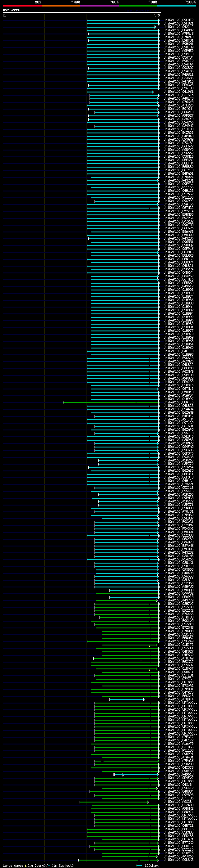The width and height of the screenshot is (199, 868).
Task: Click the alignment bar for UniRef100_Q41961
Action: click(x=120, y=92)
